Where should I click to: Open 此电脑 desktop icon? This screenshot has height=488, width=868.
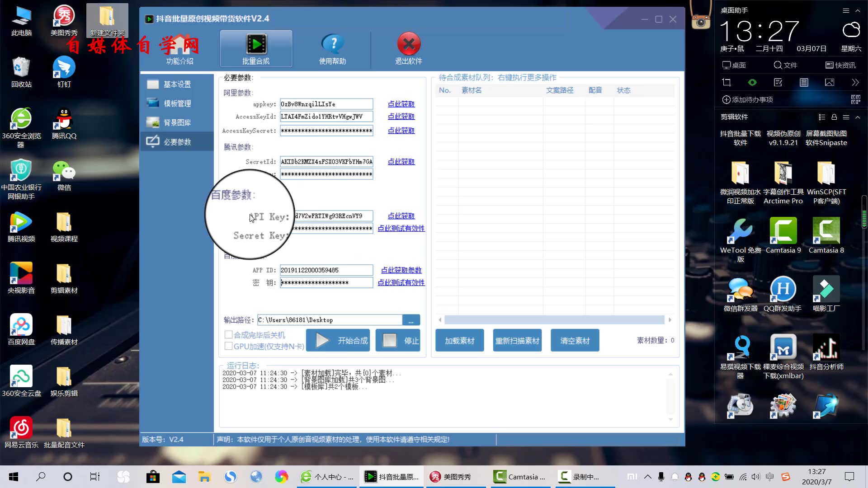(x=21, y=21)
